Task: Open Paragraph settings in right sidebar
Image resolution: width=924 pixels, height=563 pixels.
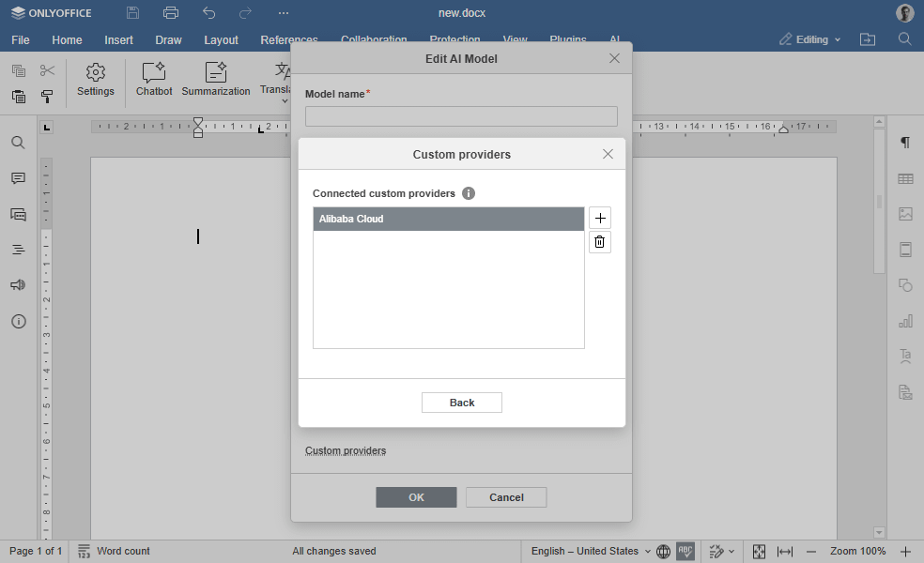Action: (x=905, y=143)
